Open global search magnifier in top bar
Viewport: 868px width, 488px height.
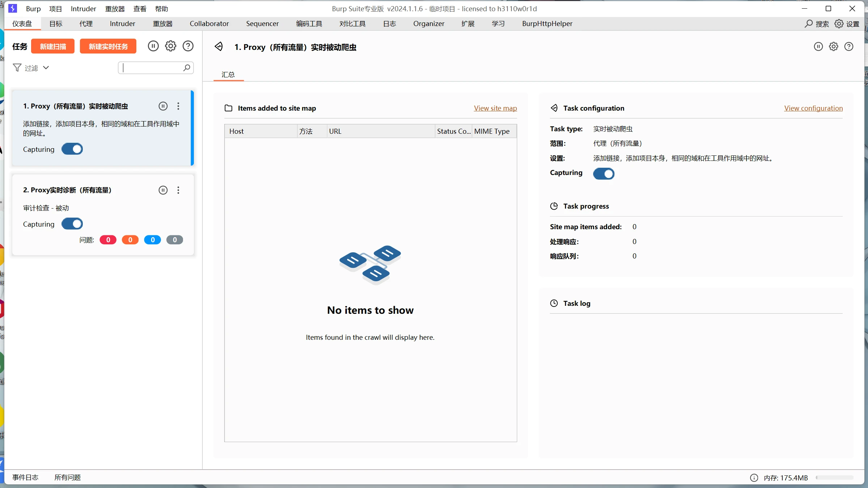[x=809, y=24]
